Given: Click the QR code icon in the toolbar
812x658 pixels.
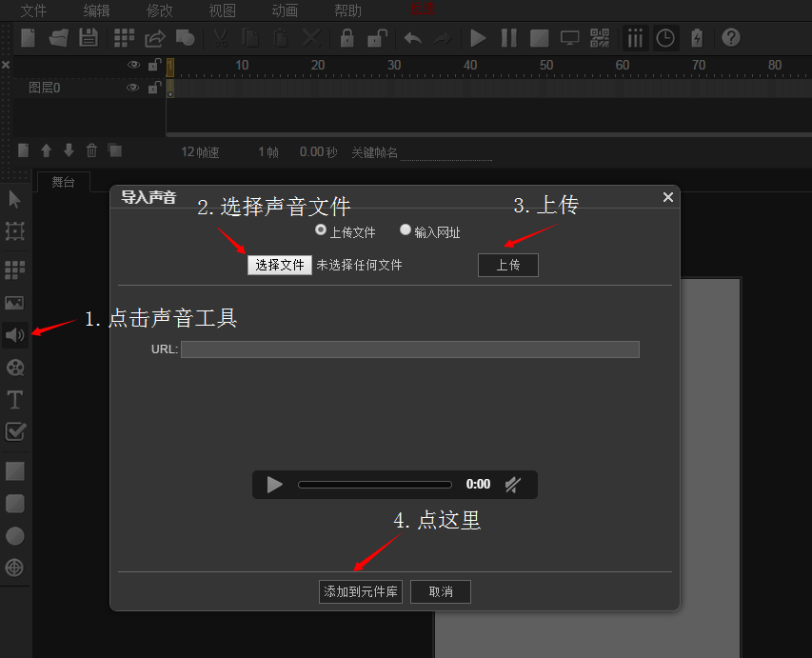Looking at the screenshot, I should tap(599, 38).
